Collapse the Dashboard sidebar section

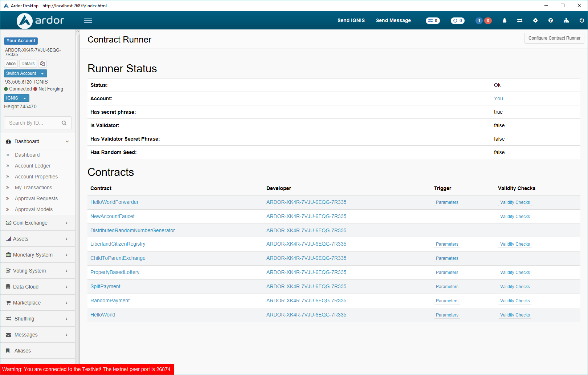pyautogui.click(x=67, y=141)
